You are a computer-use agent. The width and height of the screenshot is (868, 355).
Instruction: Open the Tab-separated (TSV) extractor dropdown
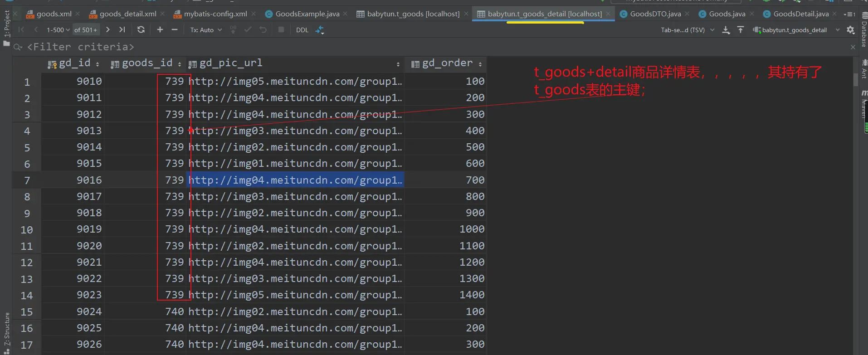tap(688, 30)
